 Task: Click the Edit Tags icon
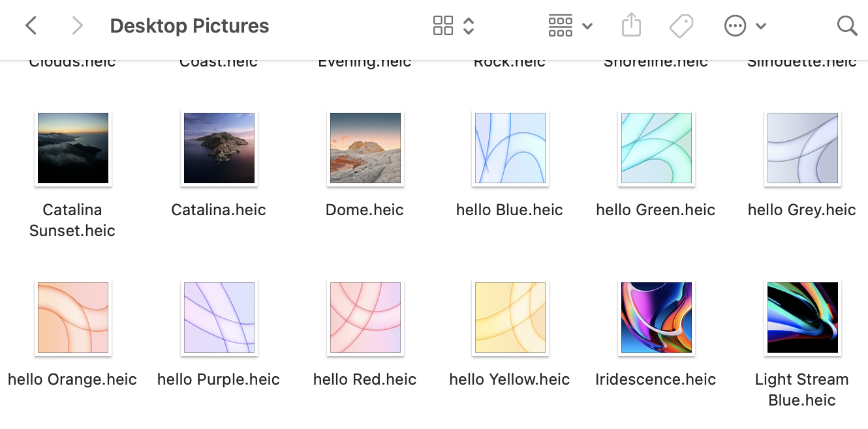coord(681,26)
